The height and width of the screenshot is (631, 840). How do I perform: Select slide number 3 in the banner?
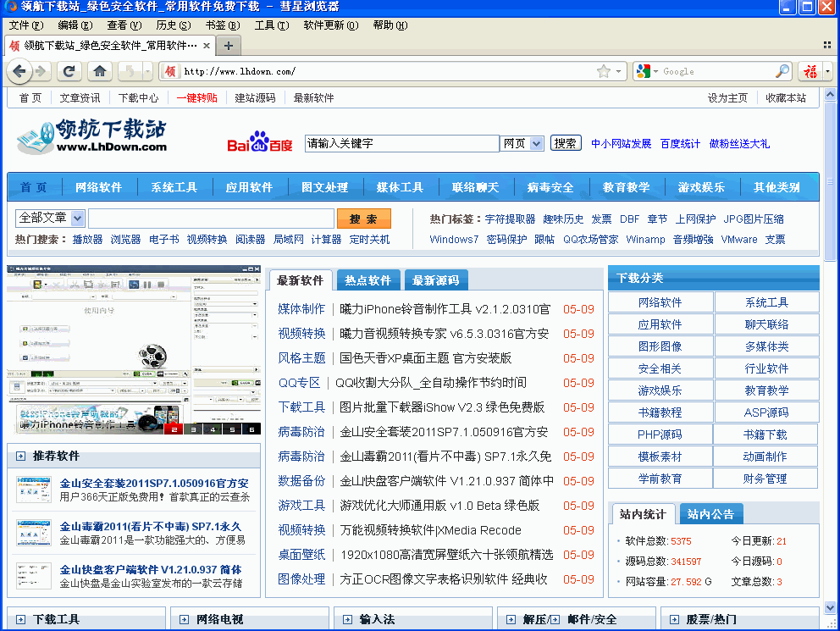[x=193, y=429]
